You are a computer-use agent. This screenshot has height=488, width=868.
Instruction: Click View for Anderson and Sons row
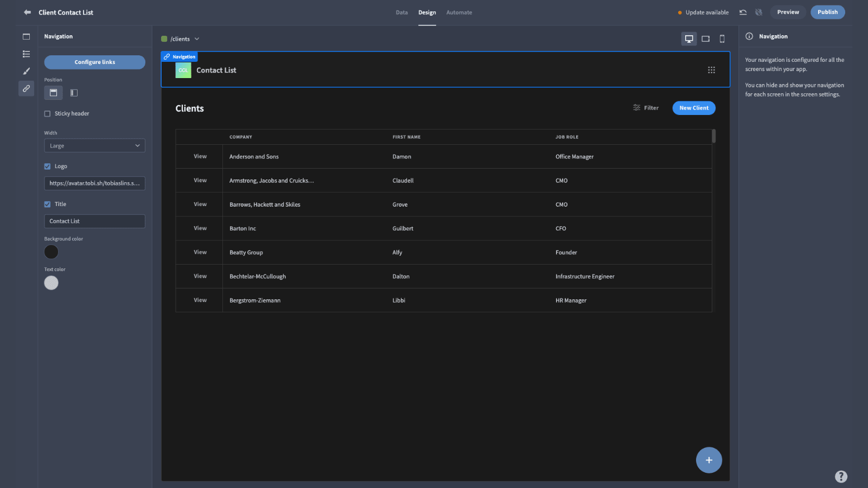pyautogui.click(x=200, y=156)
